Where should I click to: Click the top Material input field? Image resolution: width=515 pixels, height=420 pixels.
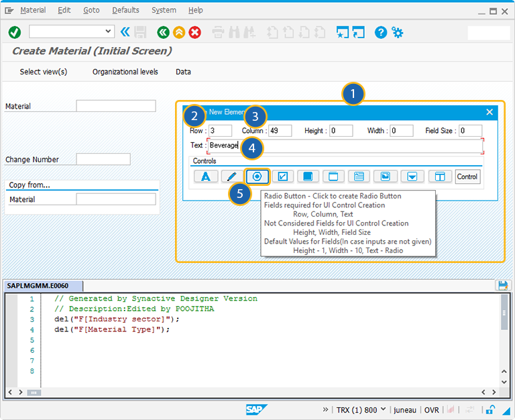pyautogui.click(x=116, y=106)
